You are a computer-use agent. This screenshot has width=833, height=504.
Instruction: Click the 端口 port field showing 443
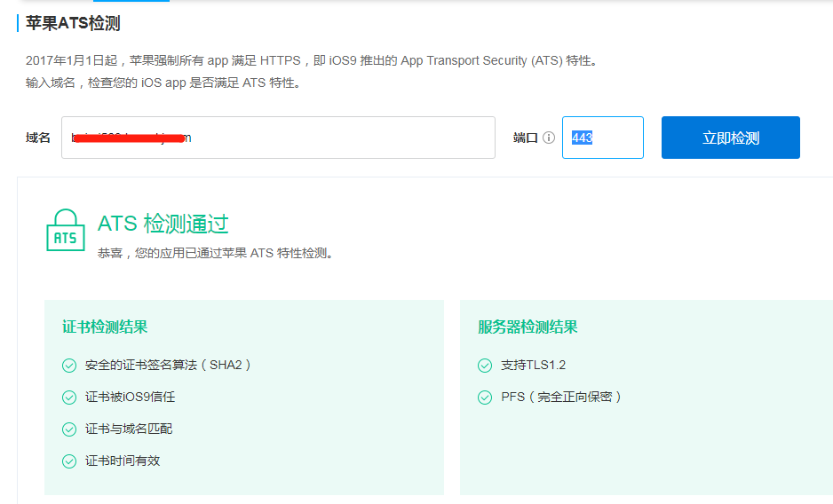pos(603,138)
